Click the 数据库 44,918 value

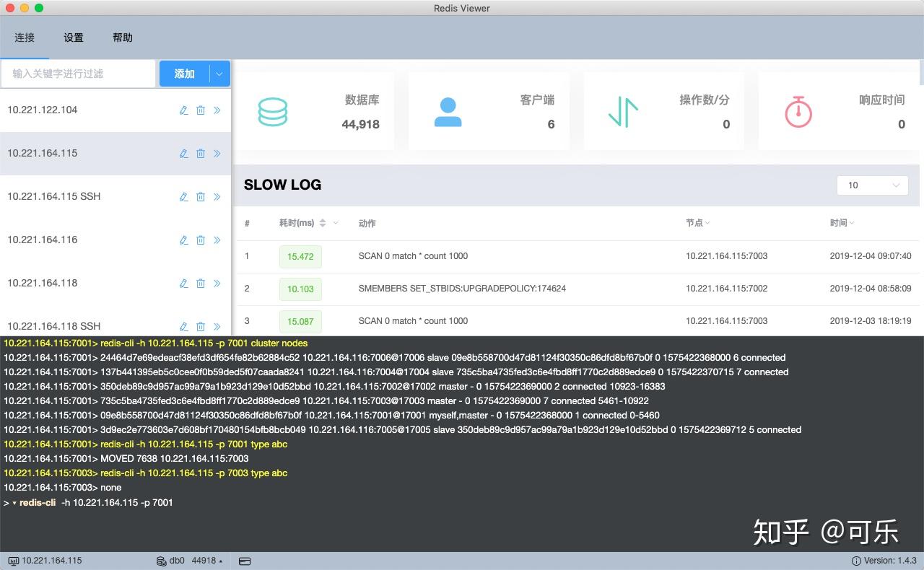tap(360, 124)
